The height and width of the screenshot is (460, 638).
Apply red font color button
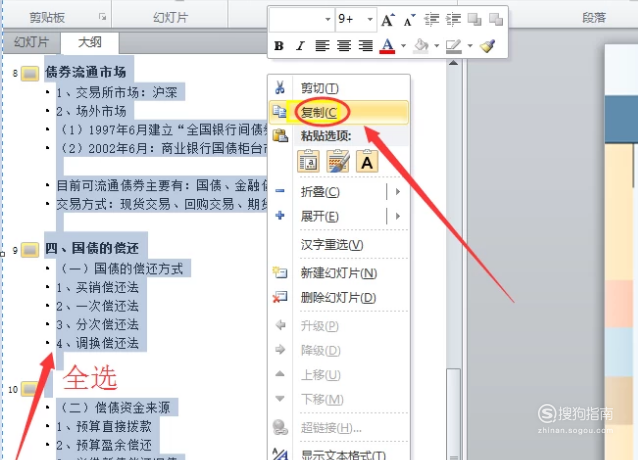(x=387, y=46)
